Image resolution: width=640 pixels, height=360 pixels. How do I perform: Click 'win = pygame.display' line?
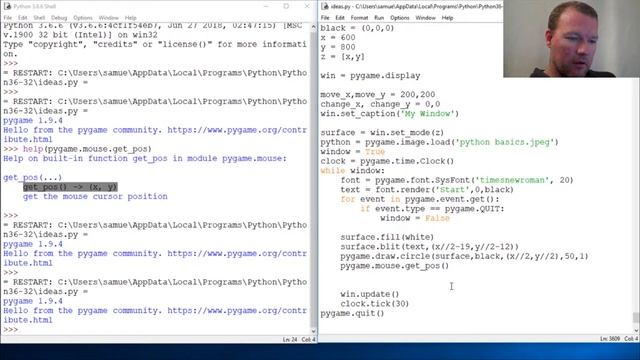click(370, 76)
